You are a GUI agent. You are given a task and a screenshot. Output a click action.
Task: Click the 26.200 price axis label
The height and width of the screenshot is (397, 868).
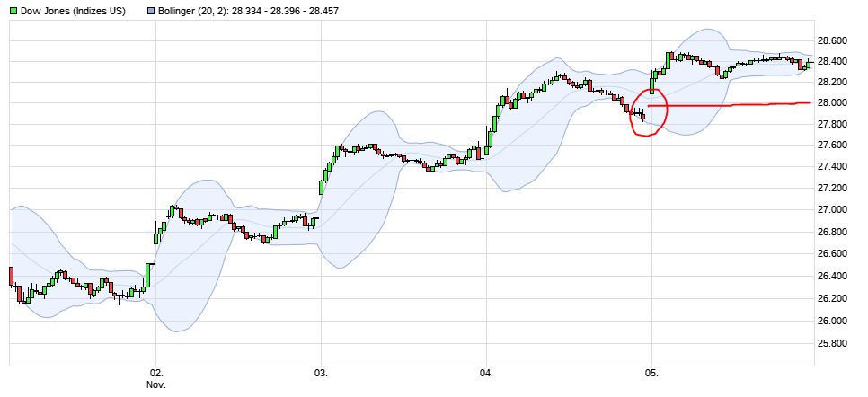point(832,298)
